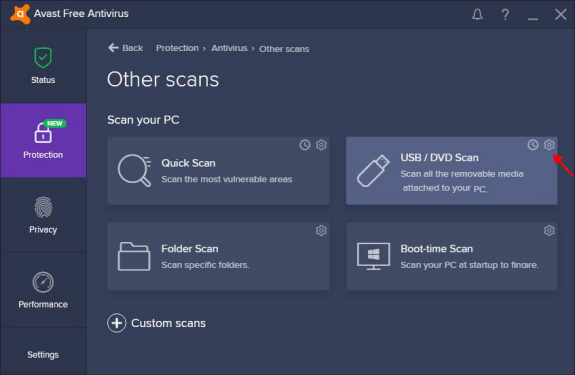Image resolution: width=575 pixels, height=375 pixels.
Task: Click 'Scan specific folders.' text
Action: (205, 265)
